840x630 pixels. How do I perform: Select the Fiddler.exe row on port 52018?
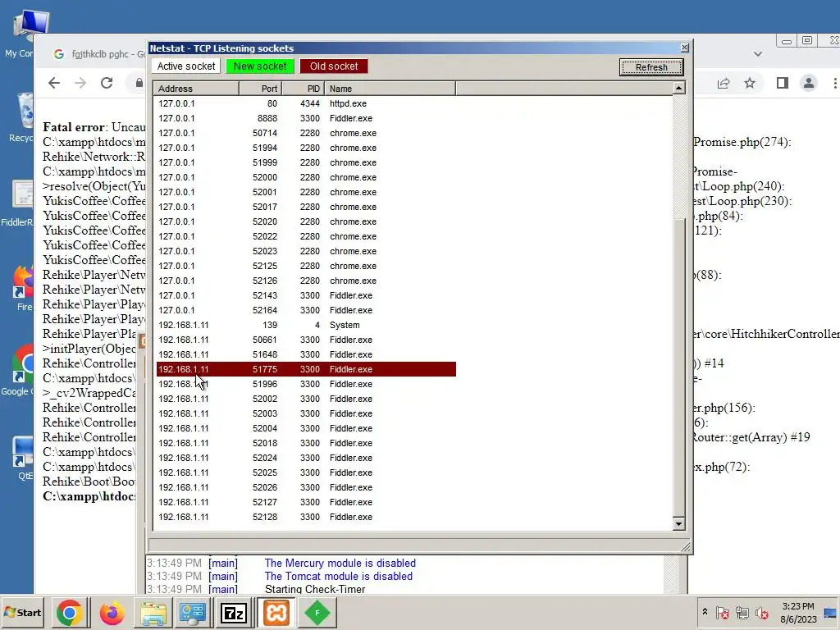point(306,443)
